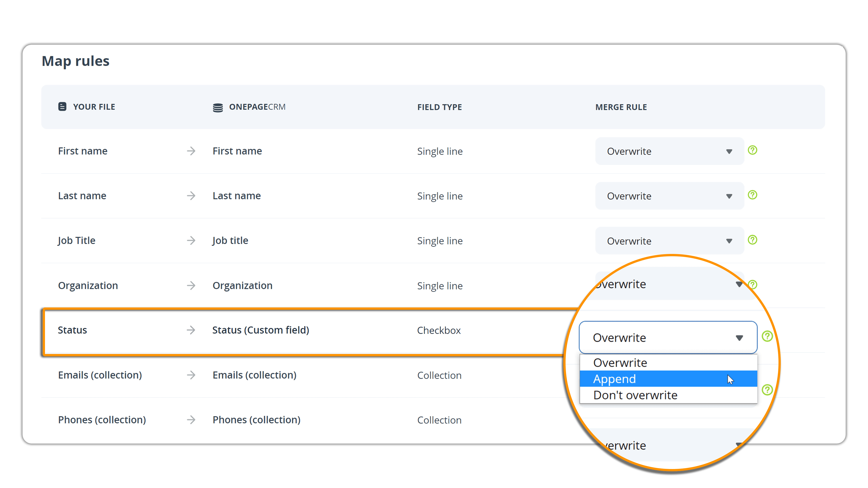Viewport: 868px width, 488px height.
Task: Select Overwrite merge rule option
Action: tap(619, 362)
